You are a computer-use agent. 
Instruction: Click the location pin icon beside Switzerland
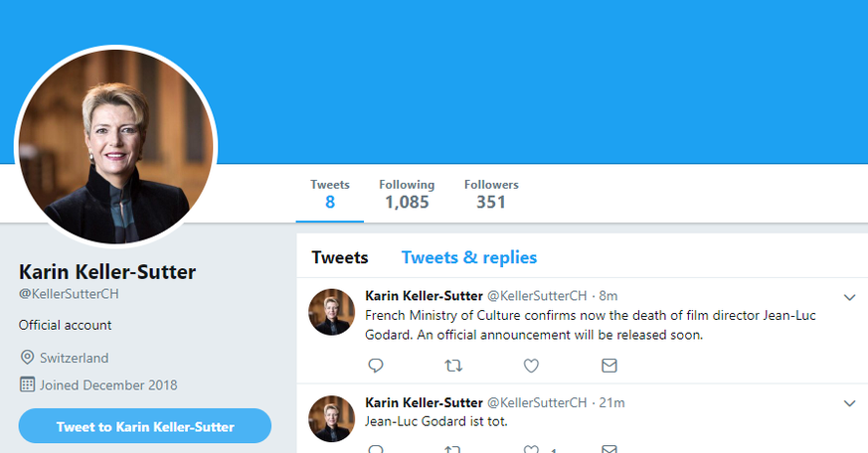pyautogui.click(x=27, y=358)
